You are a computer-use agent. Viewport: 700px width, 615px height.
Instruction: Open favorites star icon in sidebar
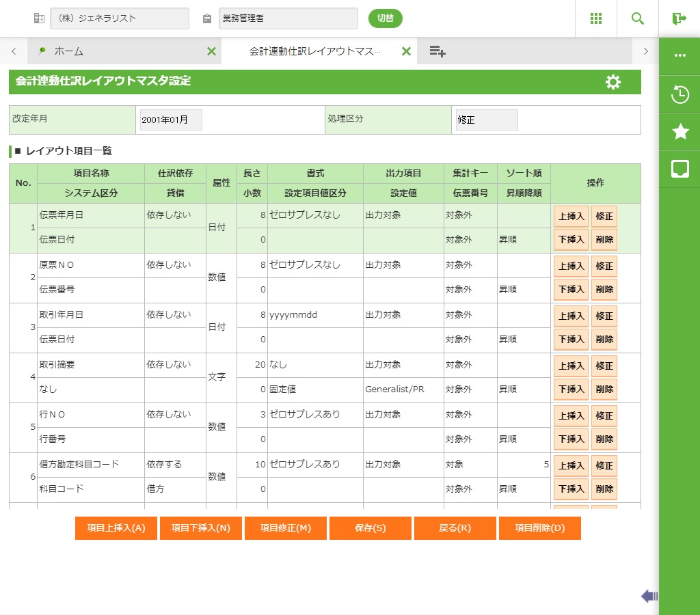(x=680, y=132)
